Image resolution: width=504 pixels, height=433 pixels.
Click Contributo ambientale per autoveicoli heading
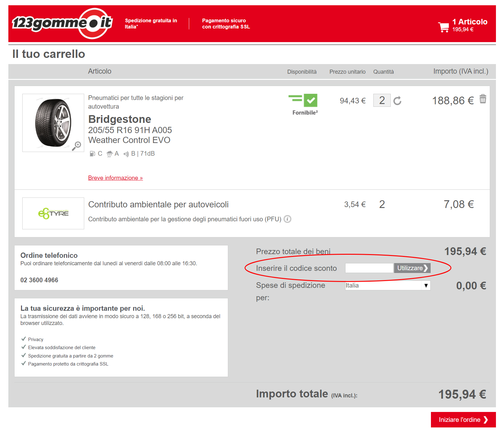159,205
